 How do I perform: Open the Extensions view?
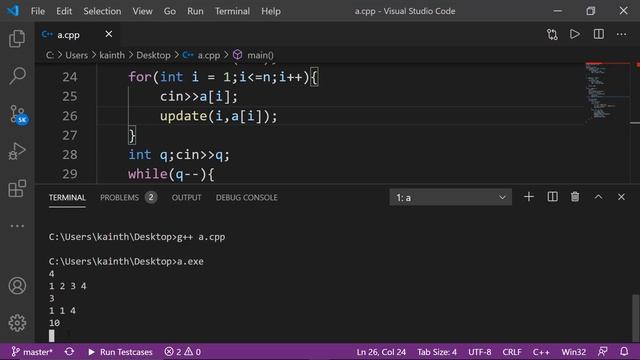[x=17, y=189]
